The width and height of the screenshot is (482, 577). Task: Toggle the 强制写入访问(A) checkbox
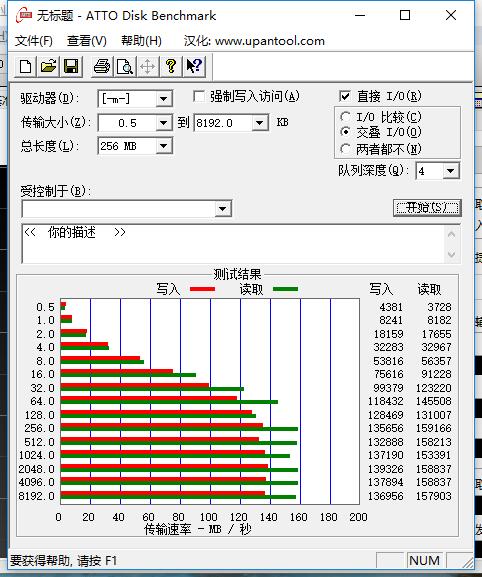click(199, 97)
